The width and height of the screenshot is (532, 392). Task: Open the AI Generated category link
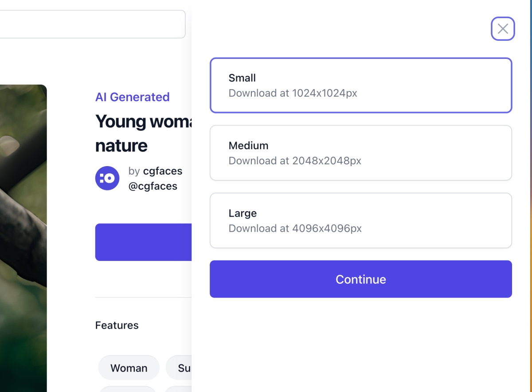point(132,97)
